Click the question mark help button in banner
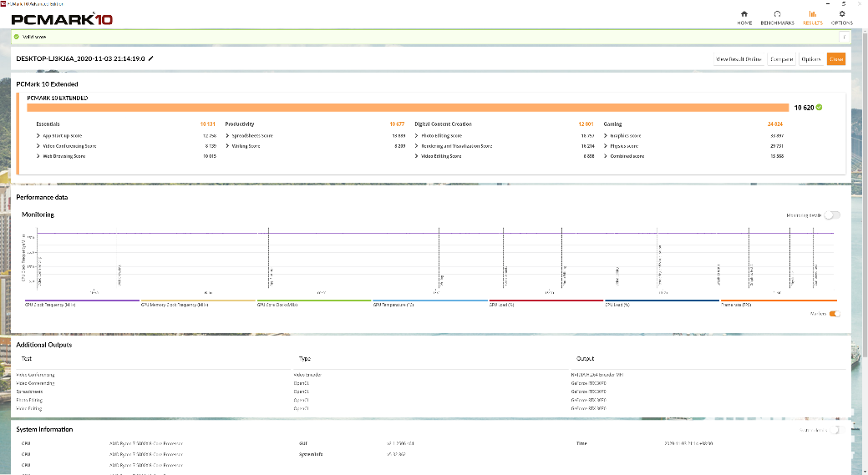The width and height of the screenshot is (868, 475). (845, 37)
